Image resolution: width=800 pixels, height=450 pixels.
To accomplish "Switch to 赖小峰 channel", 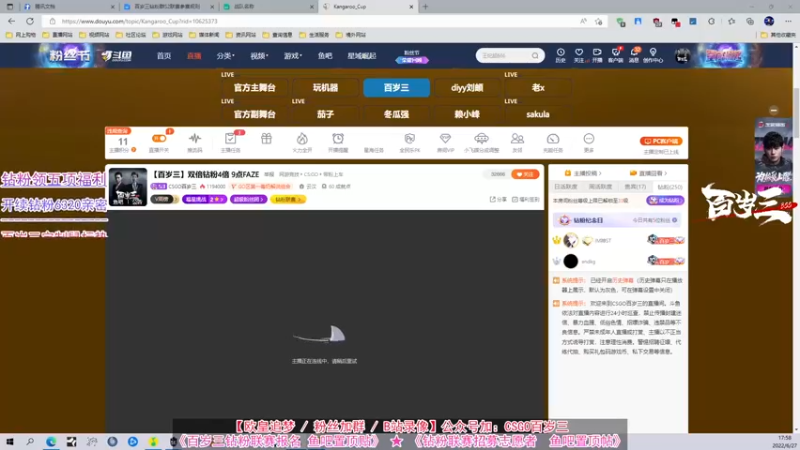I will 467,114.
